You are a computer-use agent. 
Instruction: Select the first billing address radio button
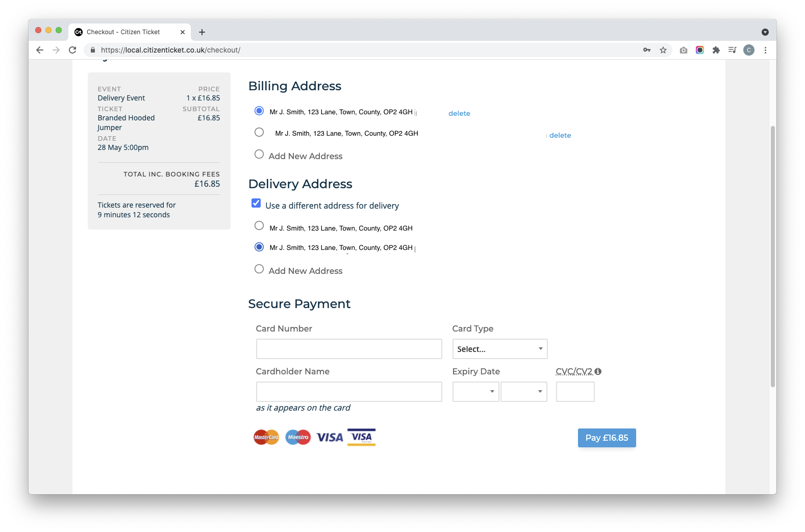click(259, 111)
